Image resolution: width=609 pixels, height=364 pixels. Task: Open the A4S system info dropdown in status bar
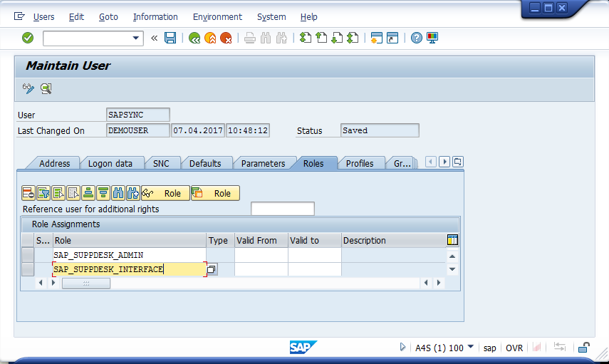[x=471, y=348]
